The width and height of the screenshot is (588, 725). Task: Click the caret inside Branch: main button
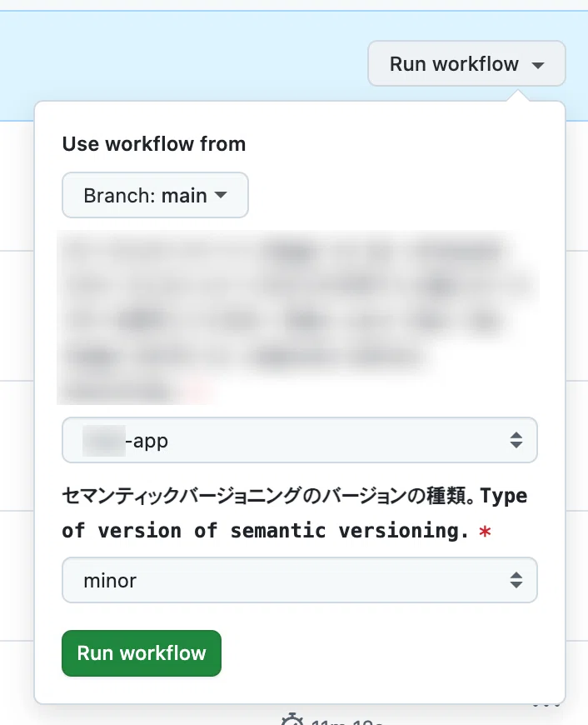pyautogui.click(x=221, y=195)
